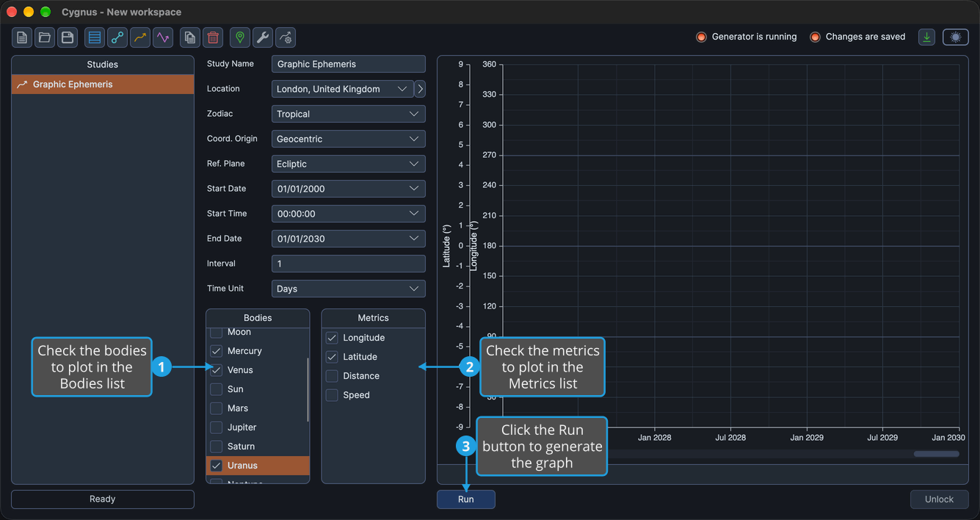The width and height of the screenshot is (980, 520).
Task: Click the green download icon at top right
Action: (x=927, y=37)
